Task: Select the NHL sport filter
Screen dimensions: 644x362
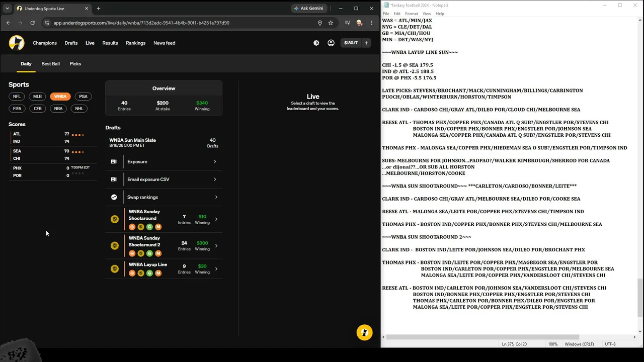Action: (x=79, y=109)
